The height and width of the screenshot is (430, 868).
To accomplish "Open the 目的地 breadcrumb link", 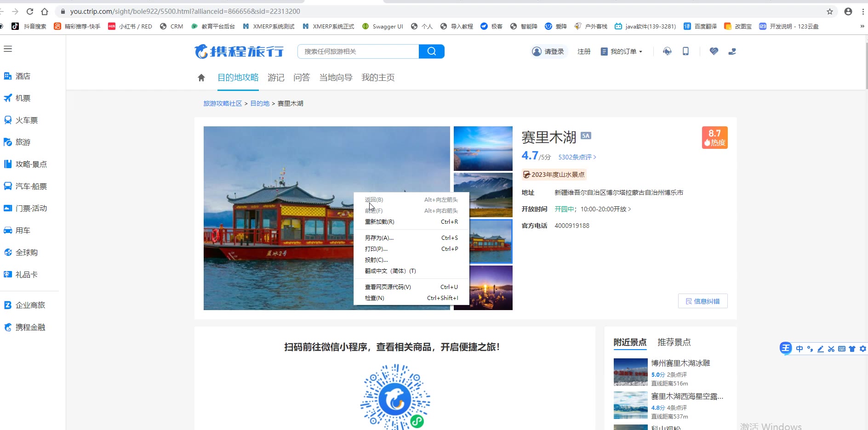I will (260, 103).
